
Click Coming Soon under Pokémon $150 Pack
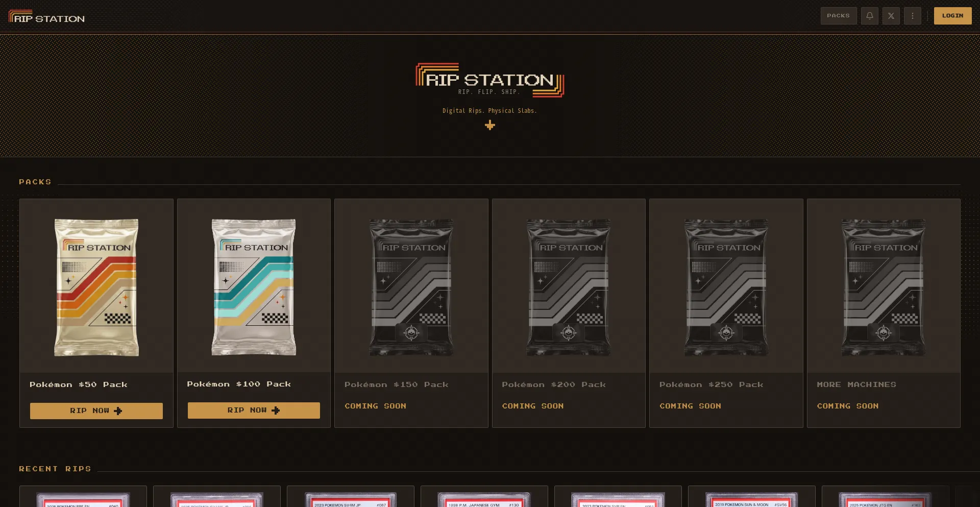[x=376, y=406]
